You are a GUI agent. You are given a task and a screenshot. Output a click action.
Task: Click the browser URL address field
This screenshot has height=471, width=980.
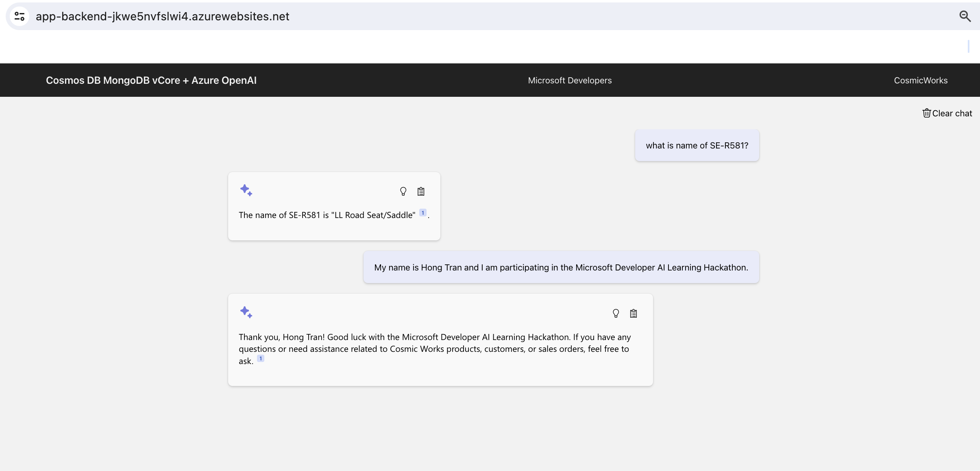[163, 16]
